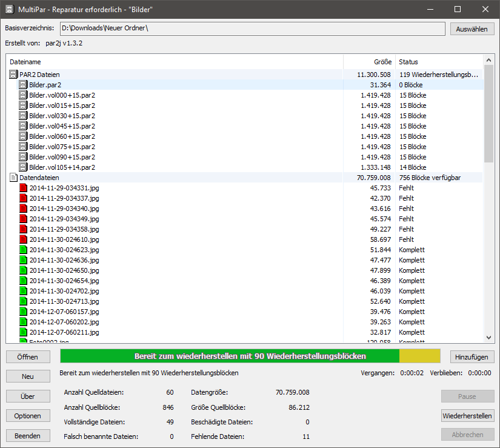The width and height of the screenshot is (500, 448).
Task: Click the icon beside Bilder.vol030+15.par2
Action: (23, 116)
